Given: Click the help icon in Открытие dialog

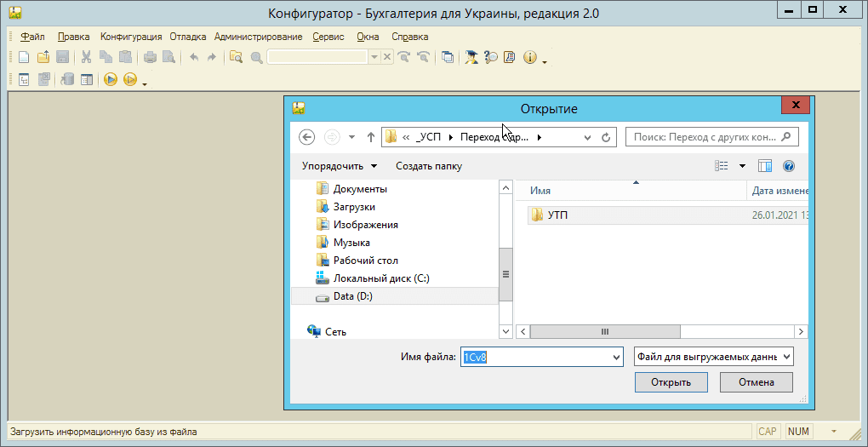Looking at the screenshot, I should [789, 166].
